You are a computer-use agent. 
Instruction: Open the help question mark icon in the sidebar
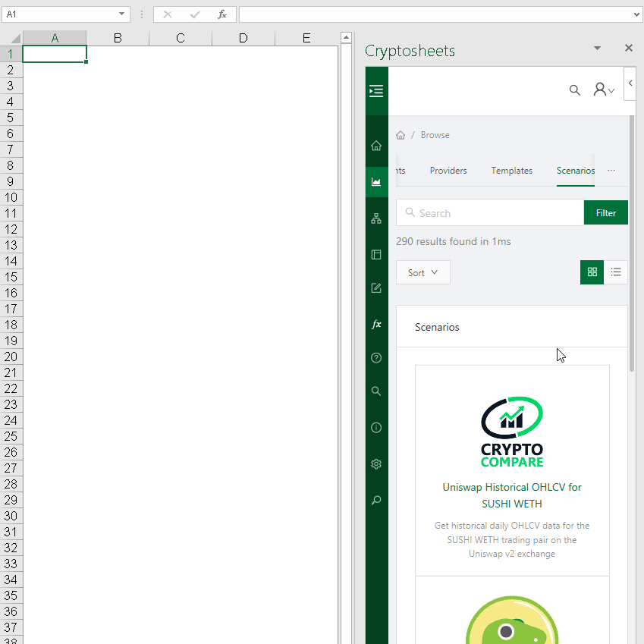[376, 358]
